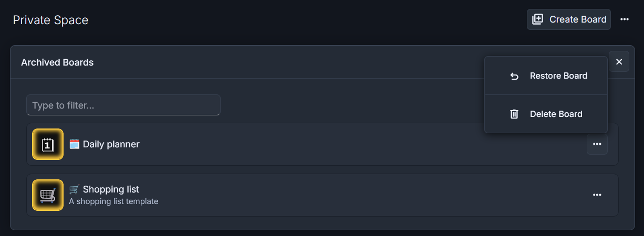Choose Delete Board from the menu
644x236 pixels.
click(546, 114)
